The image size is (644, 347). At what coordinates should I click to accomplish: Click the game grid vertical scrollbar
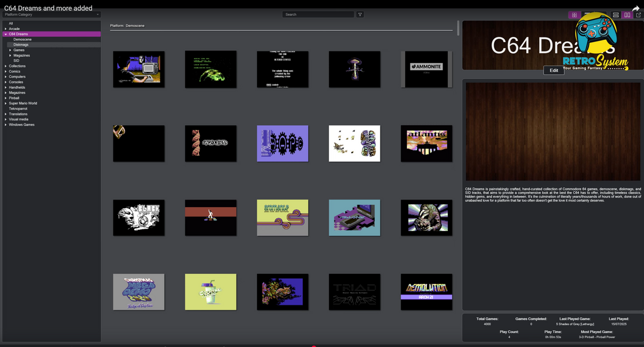tap(458, 28)
